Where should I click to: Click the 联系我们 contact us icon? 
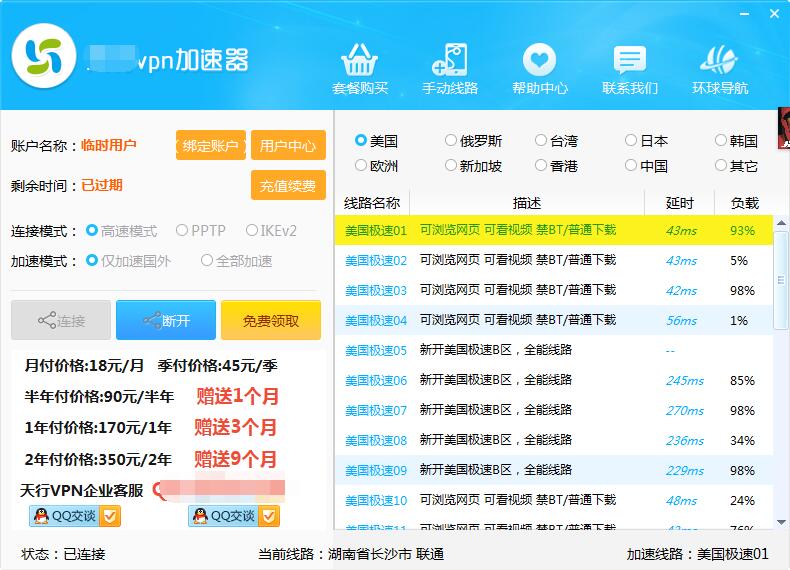[x=630, y=68]
